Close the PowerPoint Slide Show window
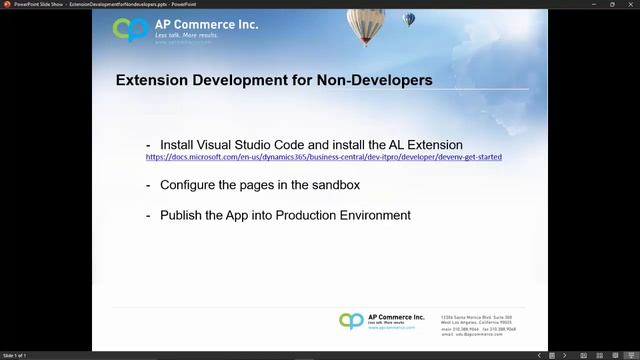 tap(630, 4)
